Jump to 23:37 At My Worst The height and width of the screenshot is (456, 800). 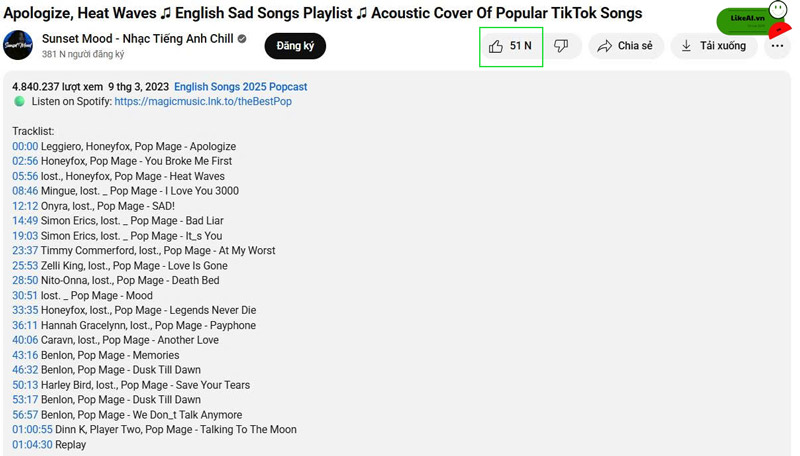tap(25, 250)
